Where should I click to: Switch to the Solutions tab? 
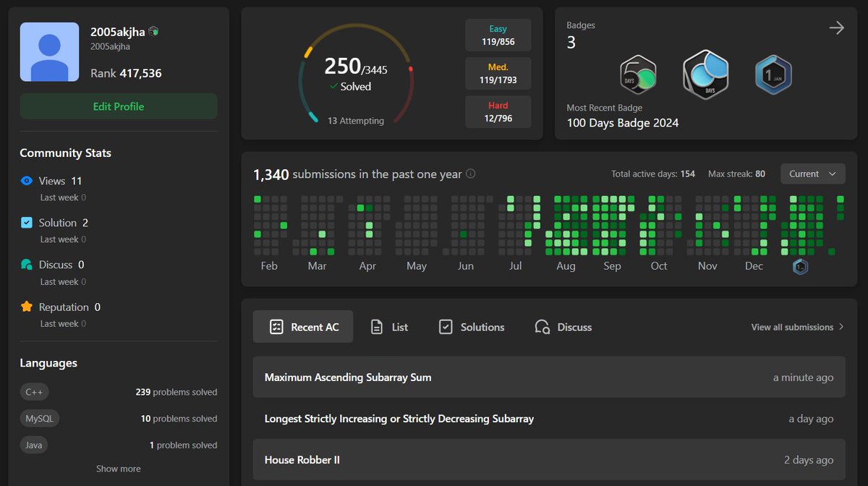click(x=472, y=327)
